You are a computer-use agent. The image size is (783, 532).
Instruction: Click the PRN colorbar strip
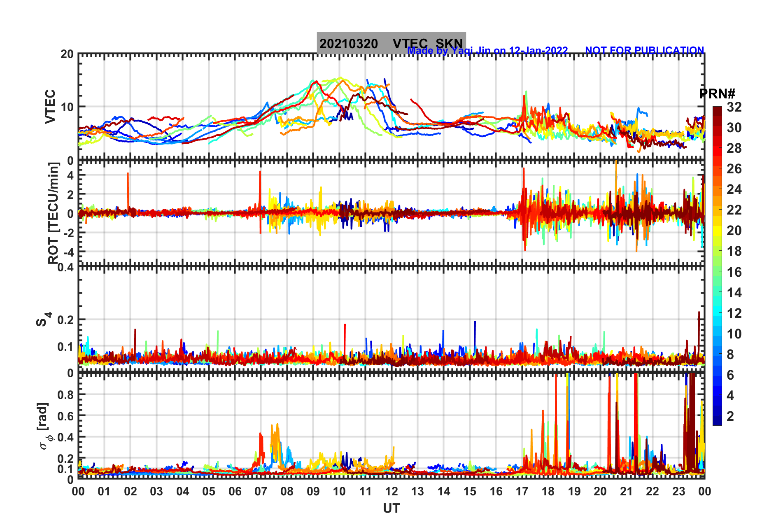point(717,266)
